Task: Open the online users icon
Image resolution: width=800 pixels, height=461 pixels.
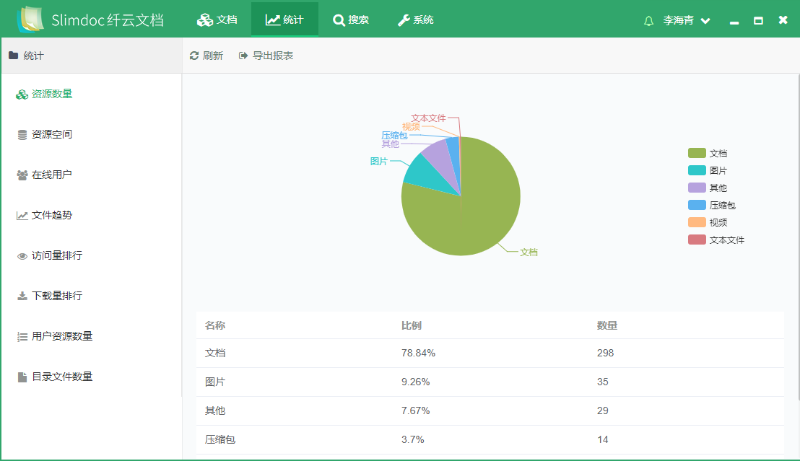Action: point(22,175)
